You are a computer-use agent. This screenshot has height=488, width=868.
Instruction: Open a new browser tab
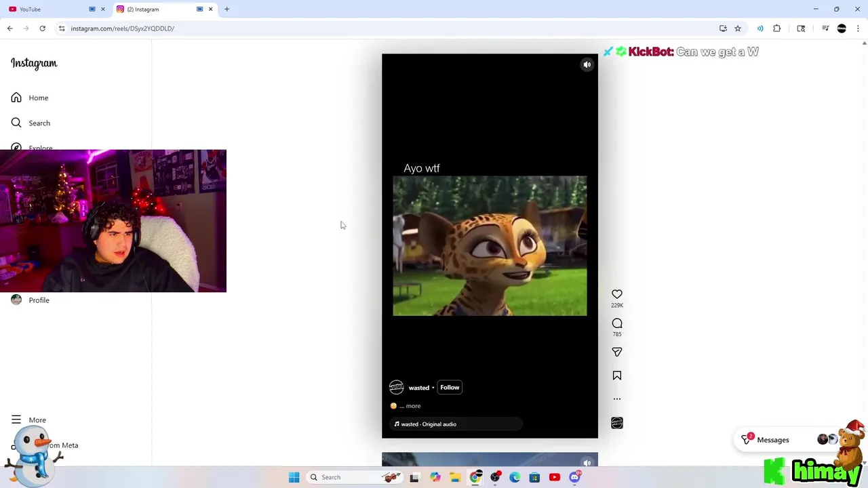[x=227, y=9]
